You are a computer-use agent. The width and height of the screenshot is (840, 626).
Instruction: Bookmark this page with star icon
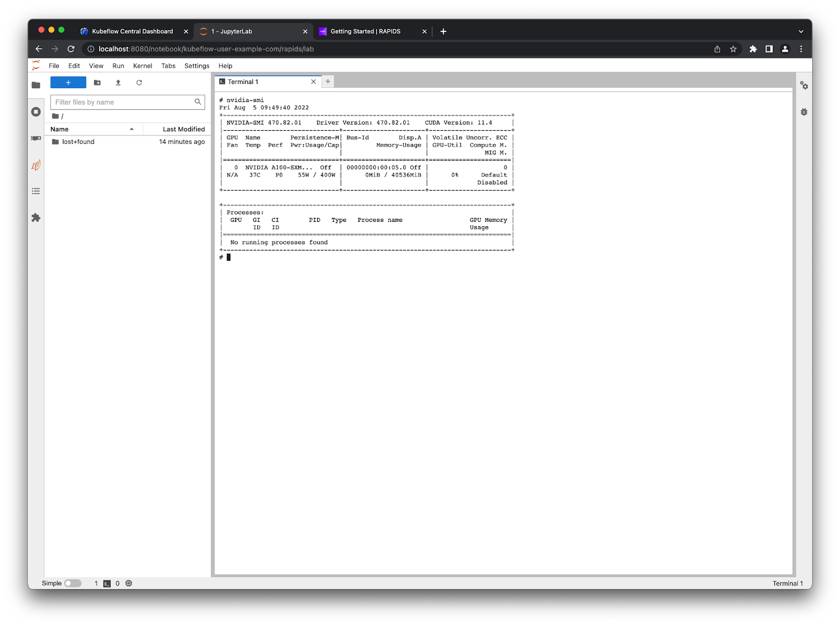733,49
